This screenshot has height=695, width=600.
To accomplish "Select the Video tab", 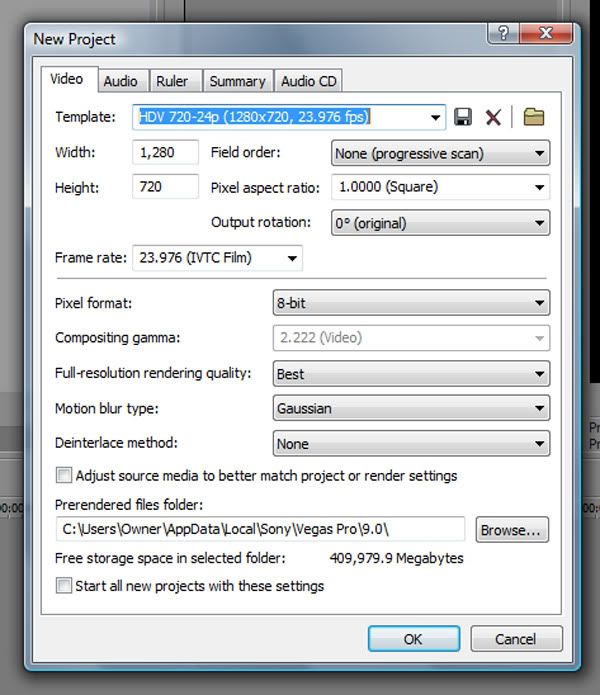I will [69, 79].
